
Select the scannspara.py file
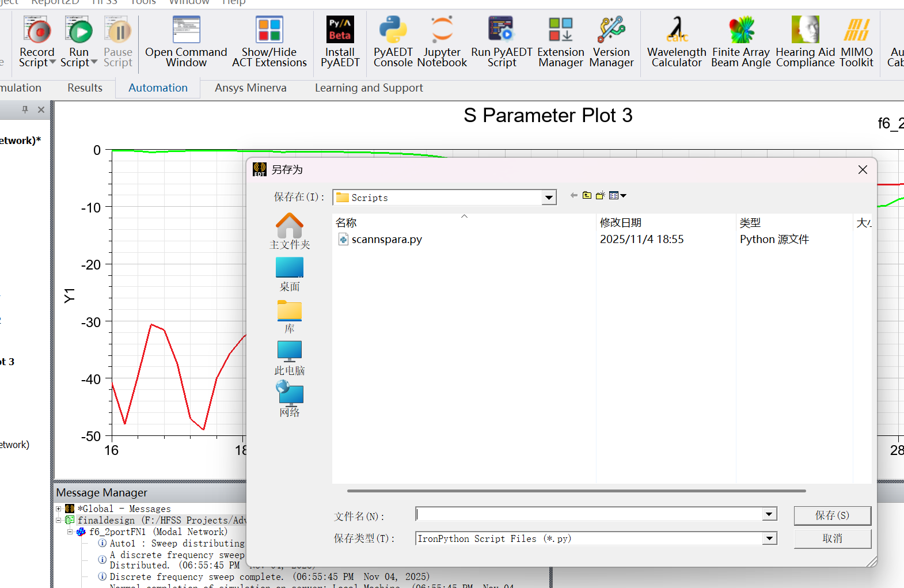click(386, 240)
